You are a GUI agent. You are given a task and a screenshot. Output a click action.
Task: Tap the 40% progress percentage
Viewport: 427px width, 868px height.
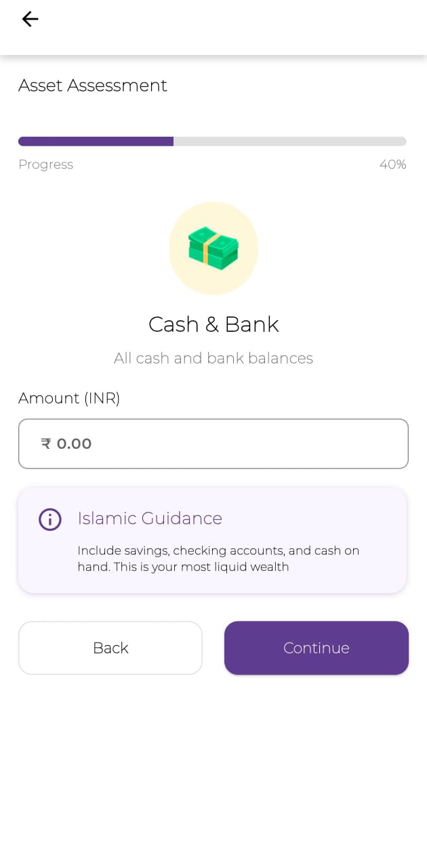coord(392,165)
